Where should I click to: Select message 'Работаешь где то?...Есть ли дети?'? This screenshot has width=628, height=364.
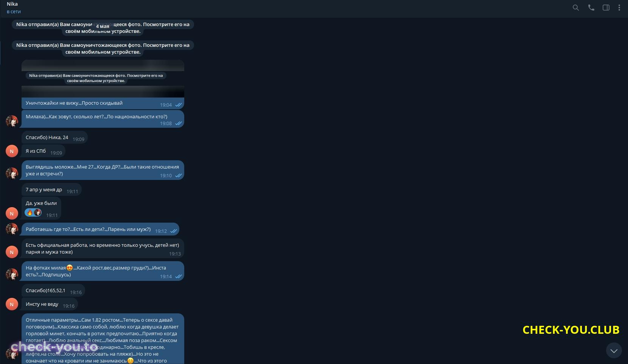[100, 229]
